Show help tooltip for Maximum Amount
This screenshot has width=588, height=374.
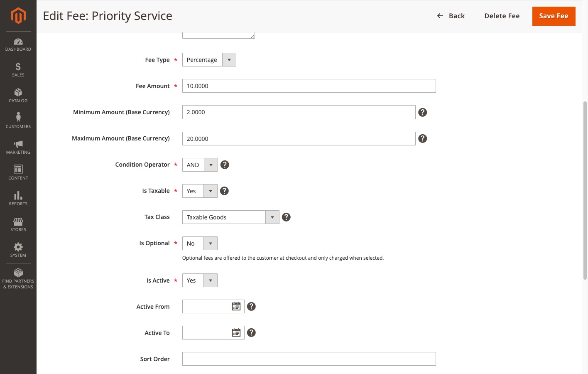tap(422, 138)
